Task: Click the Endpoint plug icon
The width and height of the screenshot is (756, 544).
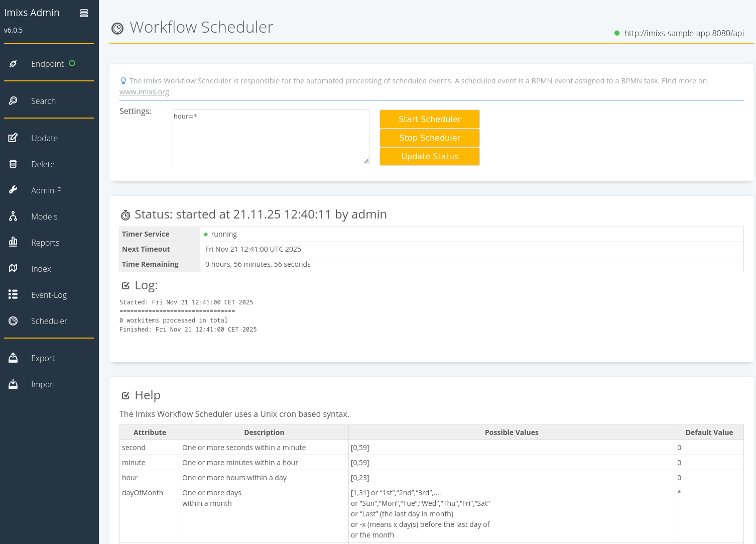Action: 13,64
